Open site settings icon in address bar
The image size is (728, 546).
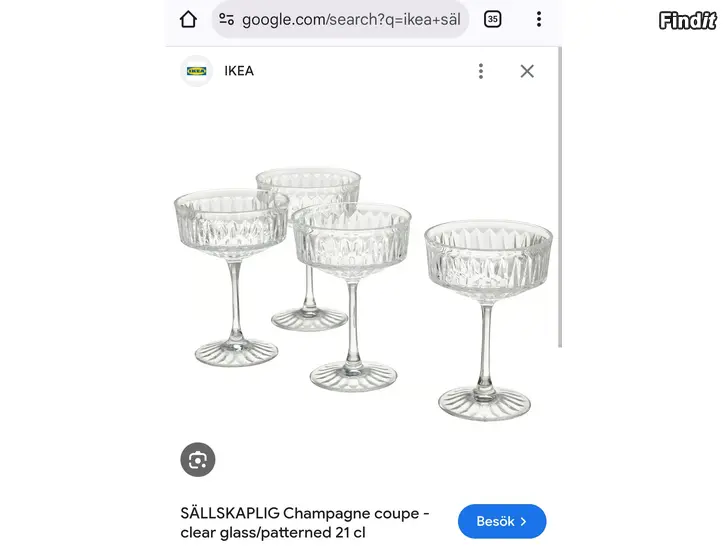pyautogui.click(x=227, y=20)
